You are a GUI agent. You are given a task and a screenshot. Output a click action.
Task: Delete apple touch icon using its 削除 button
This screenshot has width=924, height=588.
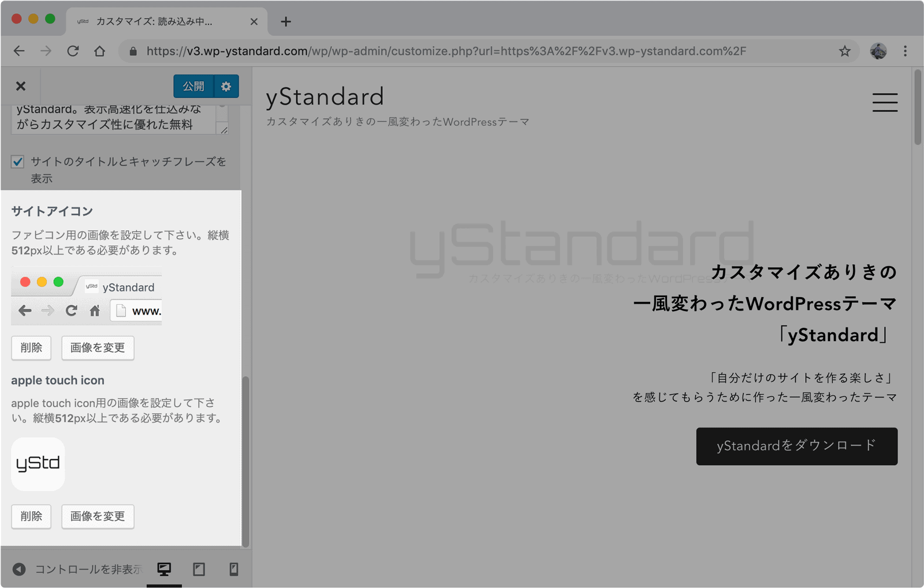tap(31, 516)
